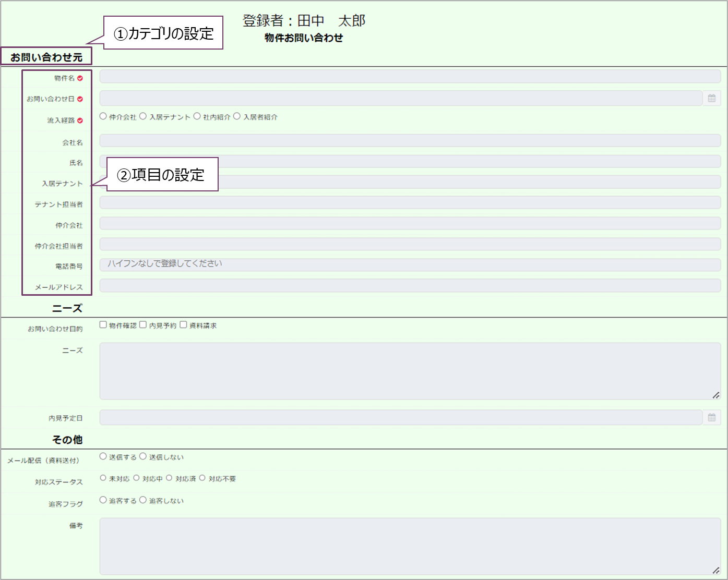This screenshot has height=580, width=728.
Task: Open calendar picker for お問い合わせ日
Action: 711,98
